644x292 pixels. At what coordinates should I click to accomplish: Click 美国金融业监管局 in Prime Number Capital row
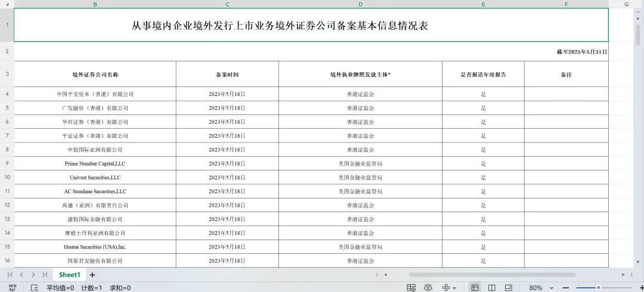click(x=360, y=163)
